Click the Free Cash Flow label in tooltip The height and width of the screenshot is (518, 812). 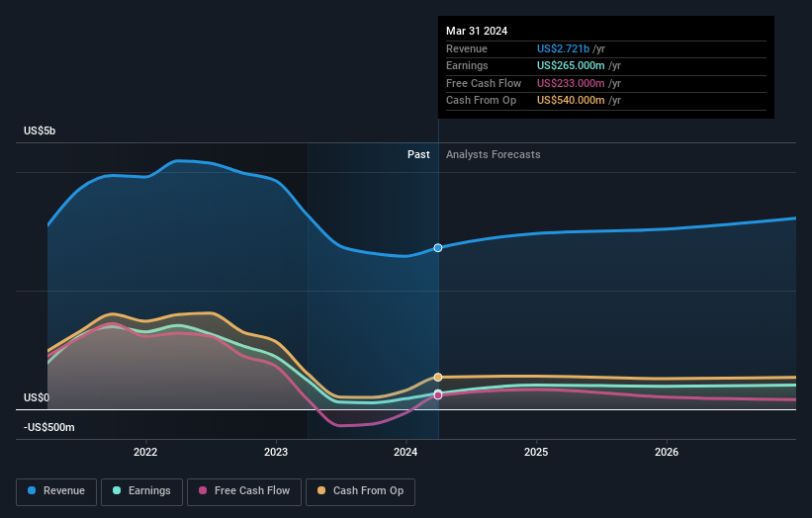484,83
